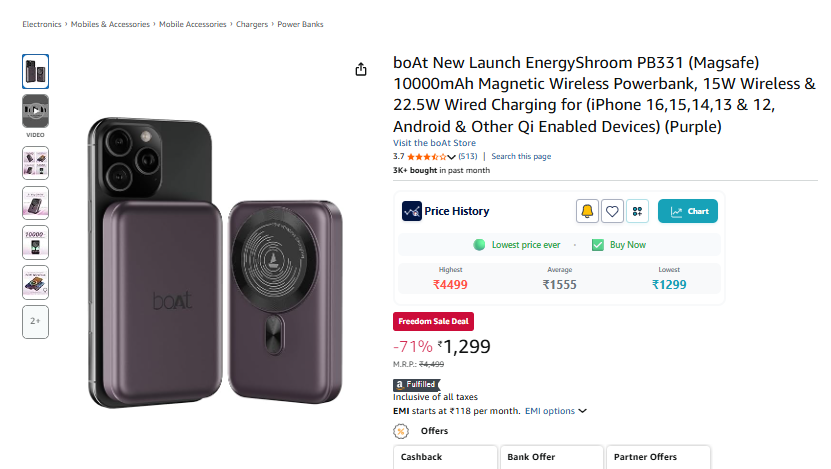Toggle the Buy Now green checkmark

598,245
